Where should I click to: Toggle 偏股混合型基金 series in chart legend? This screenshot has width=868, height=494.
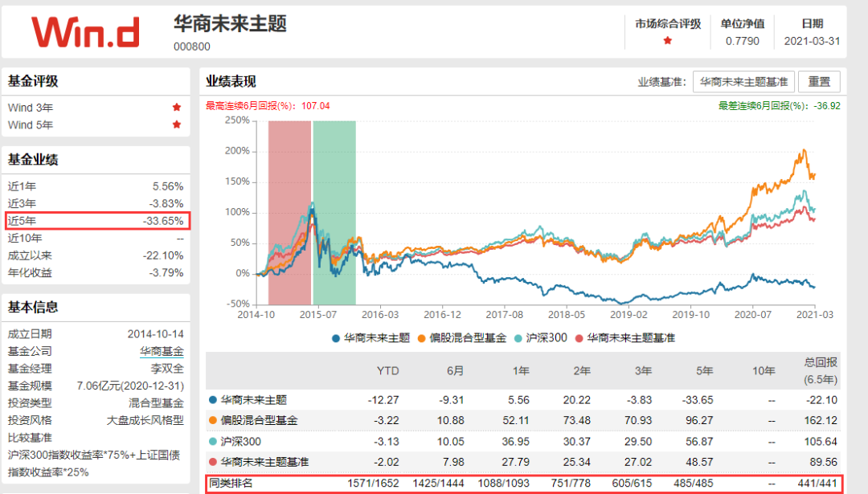tap(461, 338)
